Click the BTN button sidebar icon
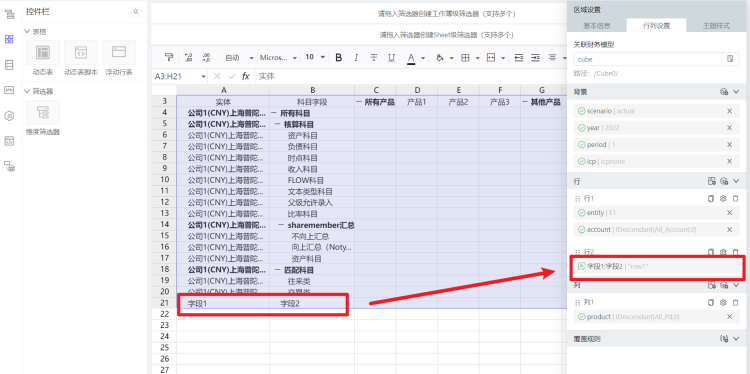Screen dimensions: 750x374 (9, 90)
